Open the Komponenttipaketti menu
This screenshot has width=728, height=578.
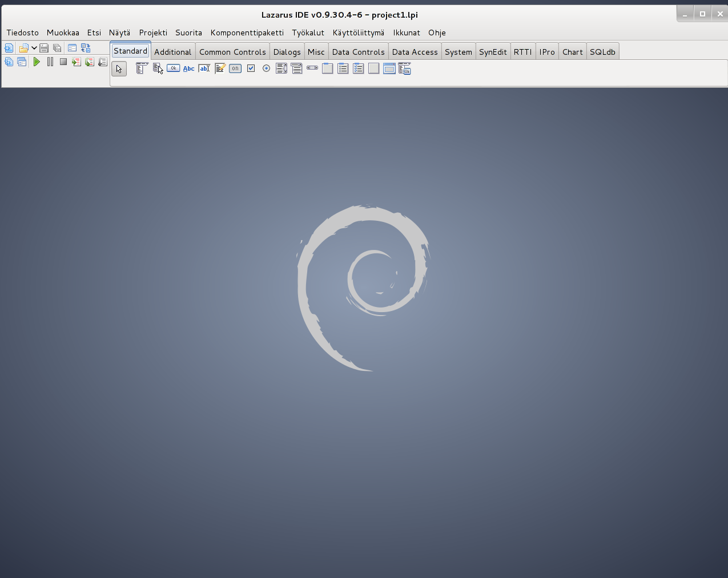[x=247, y=33]
